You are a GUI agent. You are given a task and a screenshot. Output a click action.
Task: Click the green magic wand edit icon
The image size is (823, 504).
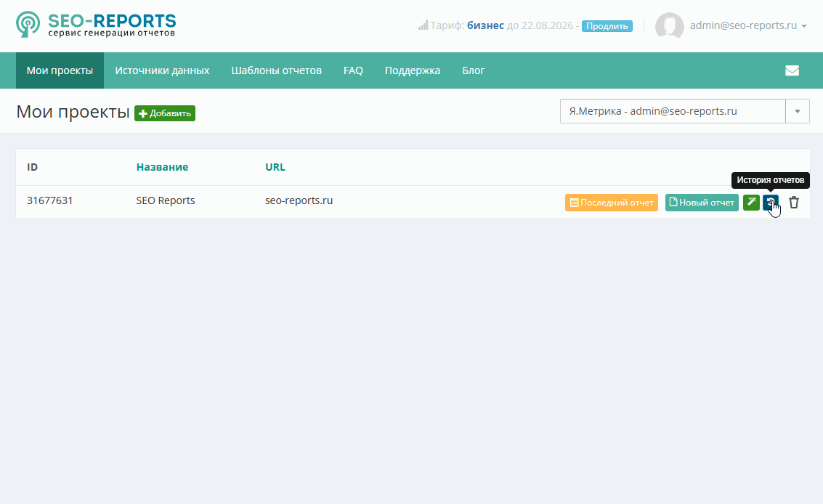click(x=751, y=202)
